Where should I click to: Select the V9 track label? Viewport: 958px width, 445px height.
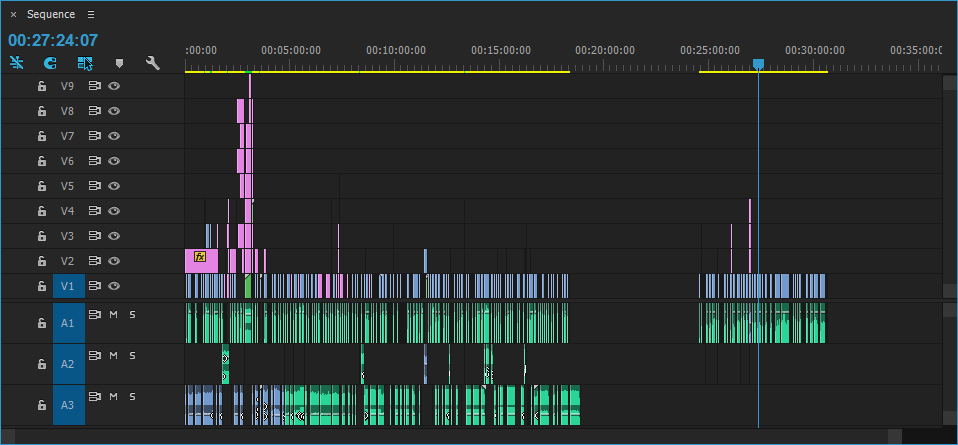tap(67, 86)
